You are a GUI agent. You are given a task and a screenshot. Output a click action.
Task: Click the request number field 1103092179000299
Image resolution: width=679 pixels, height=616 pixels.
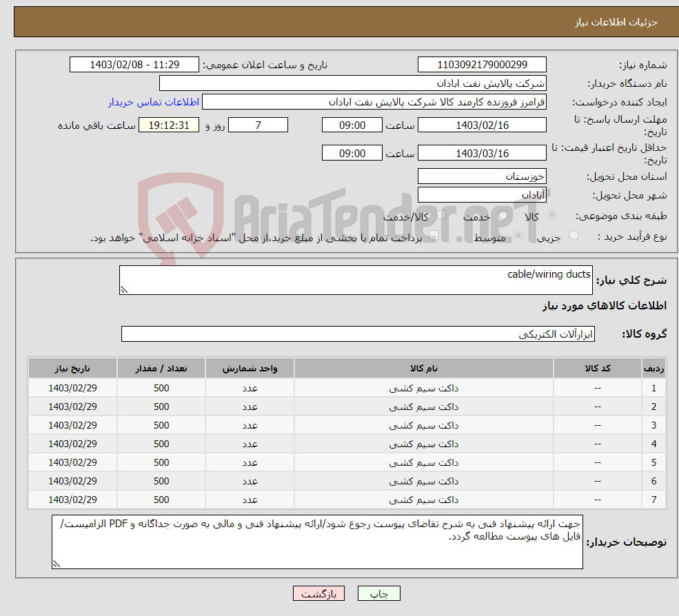click(482, 65)
